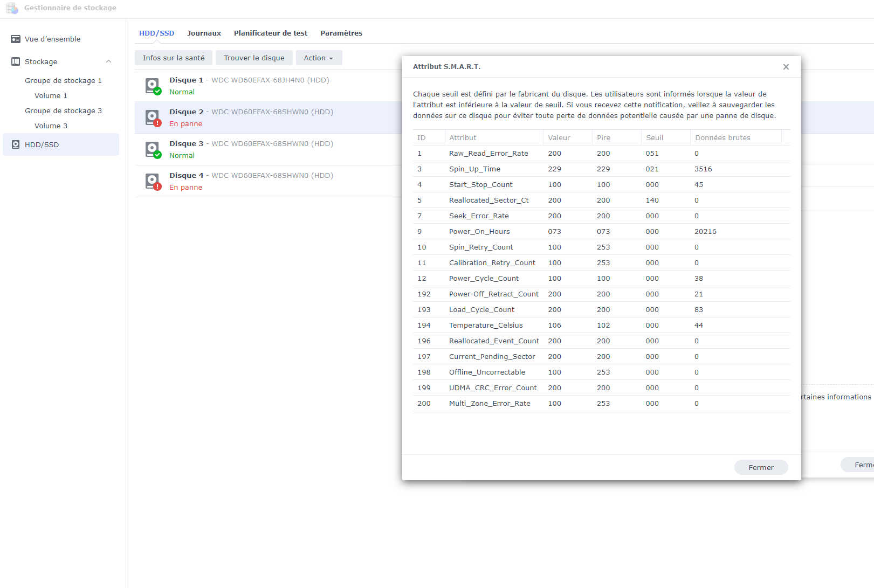Collapse the Stockage section chevron
The height and width of the screenshot is (588, 874).
coord(108,62)
